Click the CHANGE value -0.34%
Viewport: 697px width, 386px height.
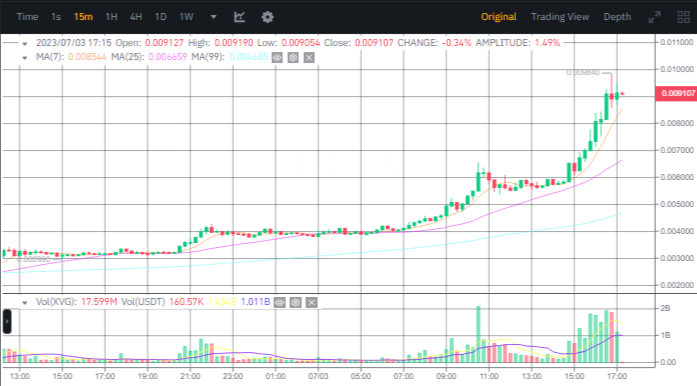coord(457,43)
